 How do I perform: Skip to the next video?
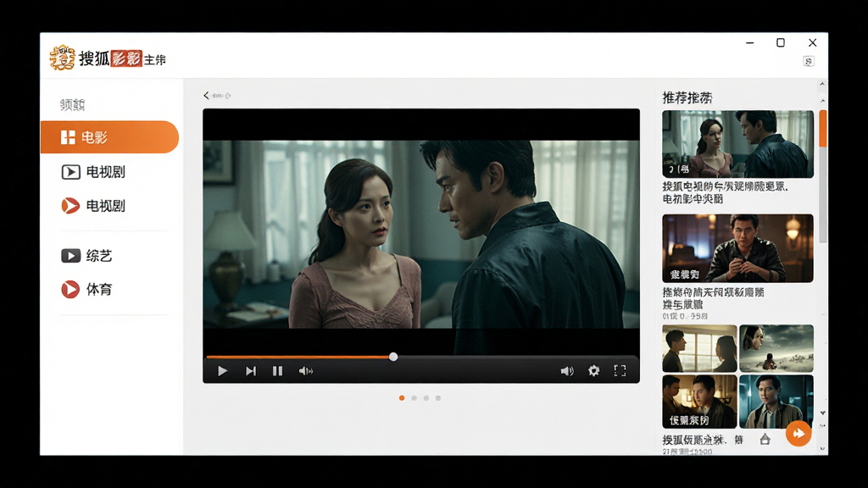point(251,371)
